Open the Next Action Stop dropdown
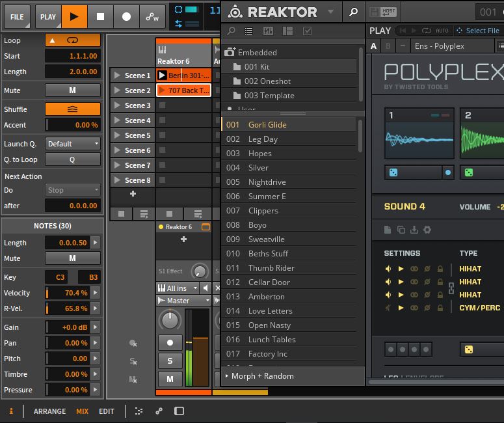This screenshot has width=504, height=423. coord(73,190)
